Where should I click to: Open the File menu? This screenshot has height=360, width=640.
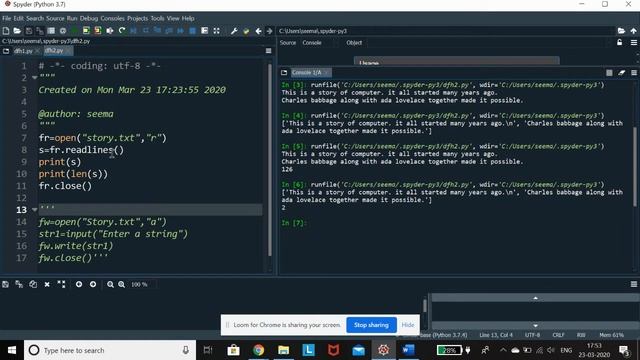click(x=7, y=18)
